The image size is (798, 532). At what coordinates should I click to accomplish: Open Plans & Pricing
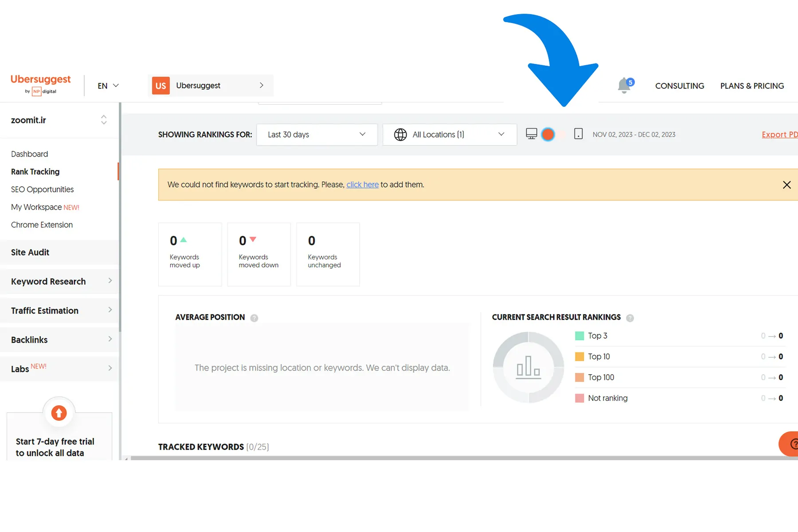point(752,86)
